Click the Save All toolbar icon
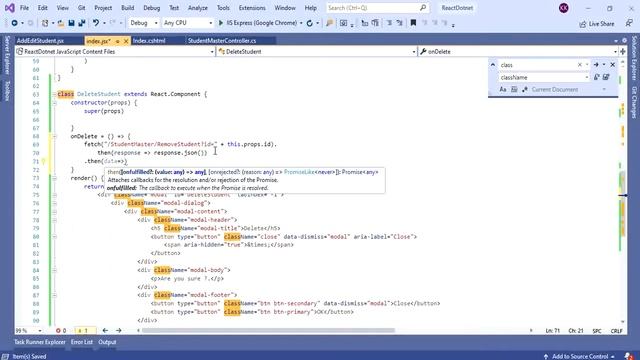Viewport: 640px width, 360px height. point(82,23)
